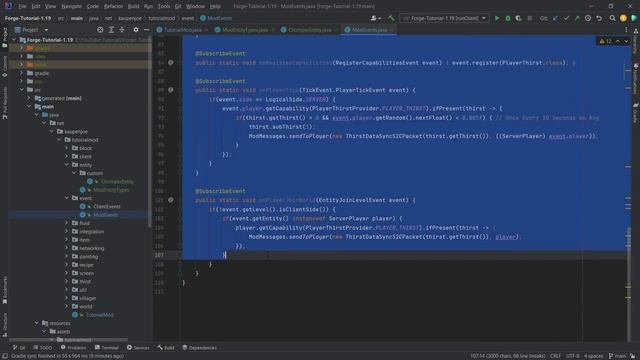Collapse all icon in Project panel header

point(122,30)
